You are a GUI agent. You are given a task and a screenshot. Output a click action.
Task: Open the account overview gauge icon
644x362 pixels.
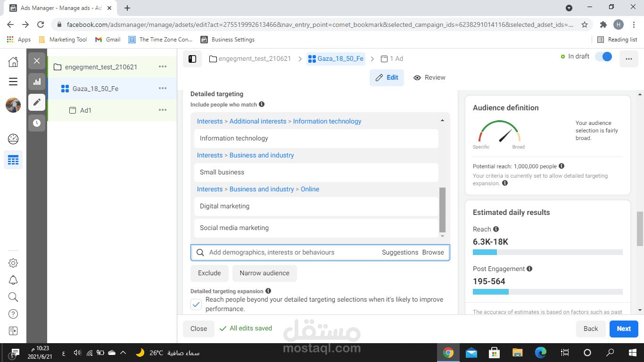(x=13, y=139)
